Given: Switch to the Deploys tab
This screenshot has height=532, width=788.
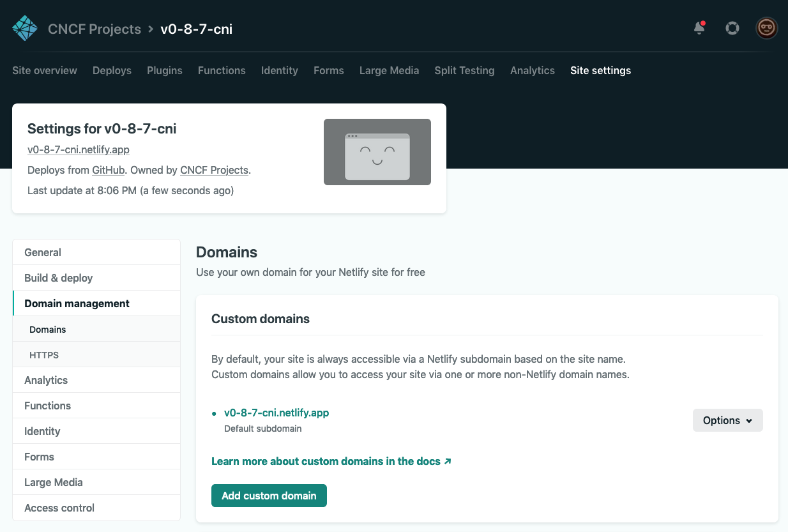Looking at the screenshot, I should (112, 70).
